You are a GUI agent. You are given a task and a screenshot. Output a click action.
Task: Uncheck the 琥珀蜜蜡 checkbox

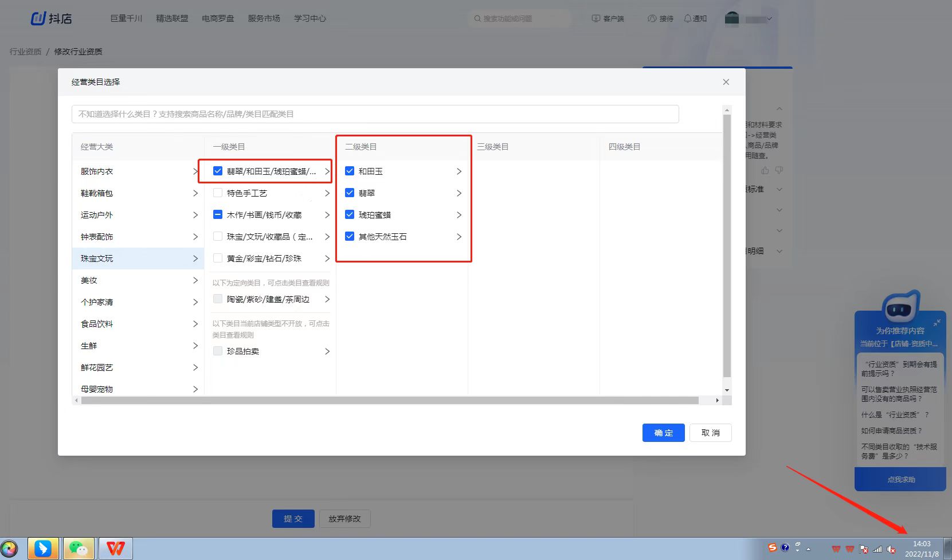click(350, 214)
